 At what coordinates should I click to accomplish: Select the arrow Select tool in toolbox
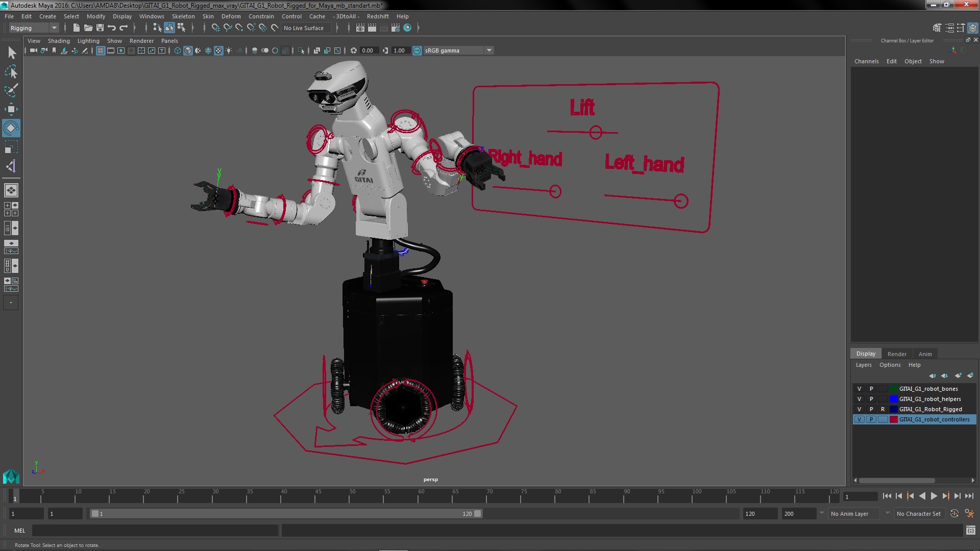point(11,53)
